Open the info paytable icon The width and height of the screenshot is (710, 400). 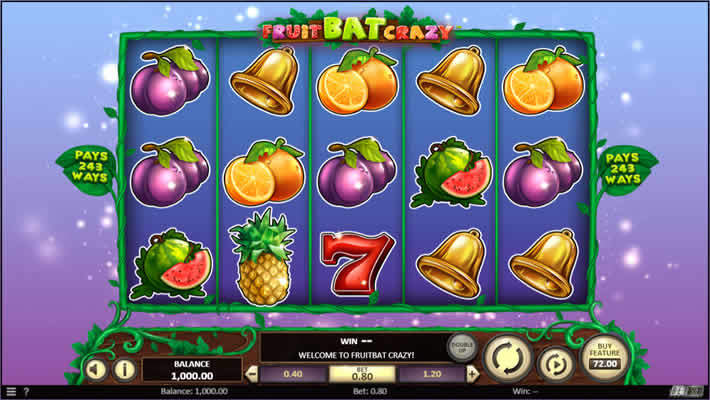[125, 370]
